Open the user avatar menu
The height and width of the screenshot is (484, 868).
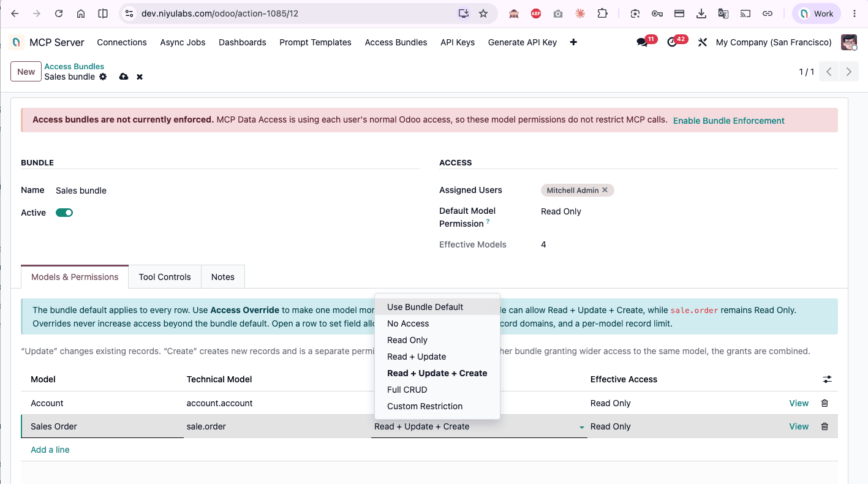click(x=849, y=42)
